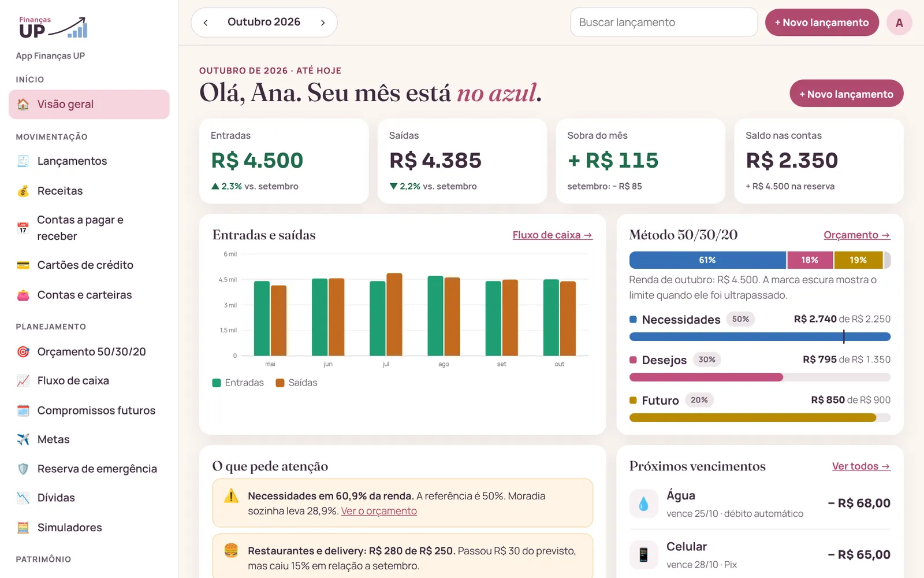This screenshot has height=578, width=924.
Task: Navigate to Reserva de emergência
Action: (x=89, y=469)
